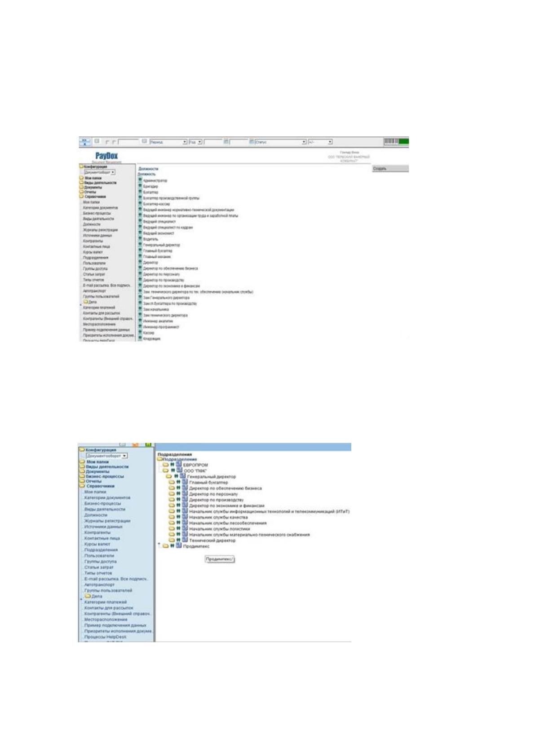Screen dimensions: 535x756
Task: Open the Период dropdown
Action: [x=168, y=142]
